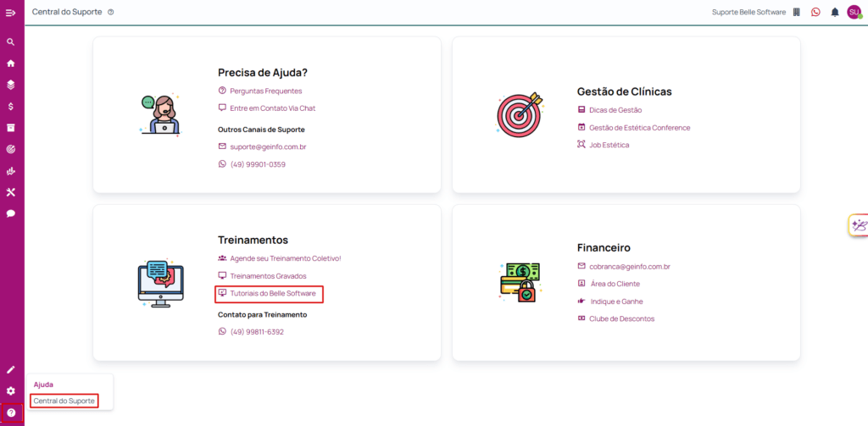Open Treinamentos Gravados link
Viewport: 868px width, 426px height.
[268, 276]
